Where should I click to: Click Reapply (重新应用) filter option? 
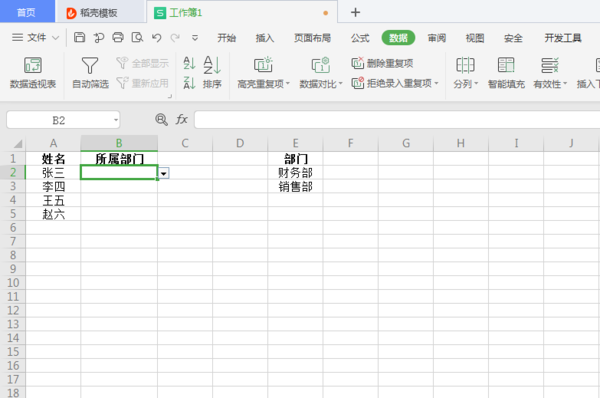142,83
